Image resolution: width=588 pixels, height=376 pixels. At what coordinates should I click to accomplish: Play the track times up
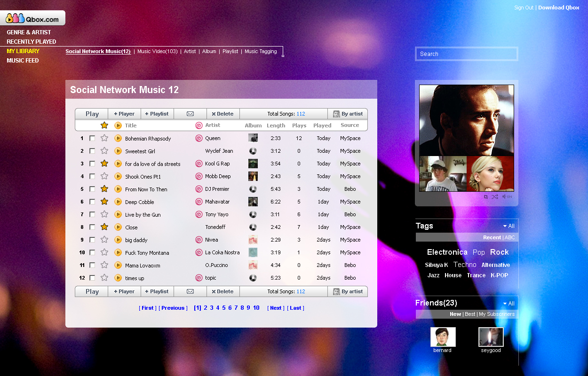click(118, 278)
